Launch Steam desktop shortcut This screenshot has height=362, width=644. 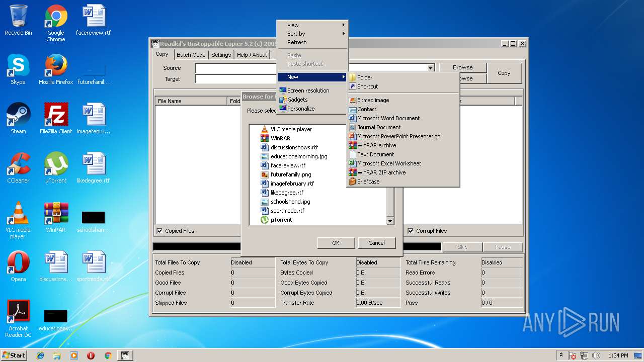(18, 119)
